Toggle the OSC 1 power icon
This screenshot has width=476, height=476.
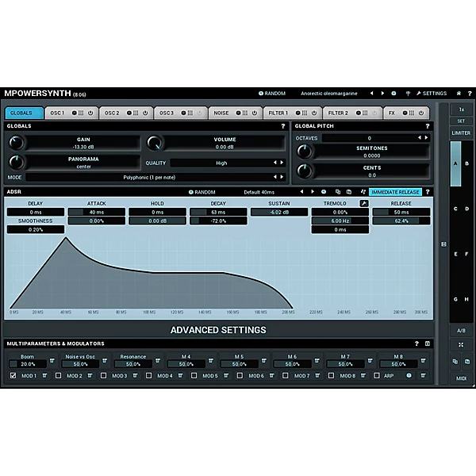90,113
